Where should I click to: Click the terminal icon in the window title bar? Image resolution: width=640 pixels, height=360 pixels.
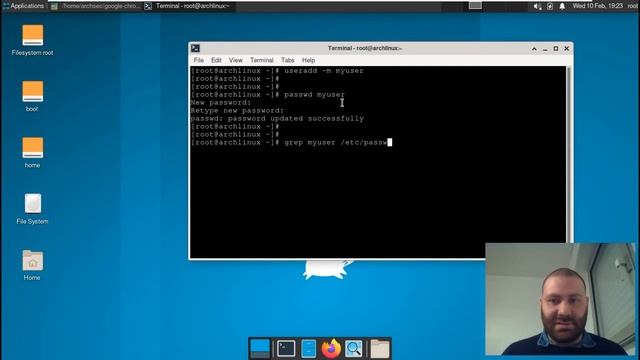[195, 48]
